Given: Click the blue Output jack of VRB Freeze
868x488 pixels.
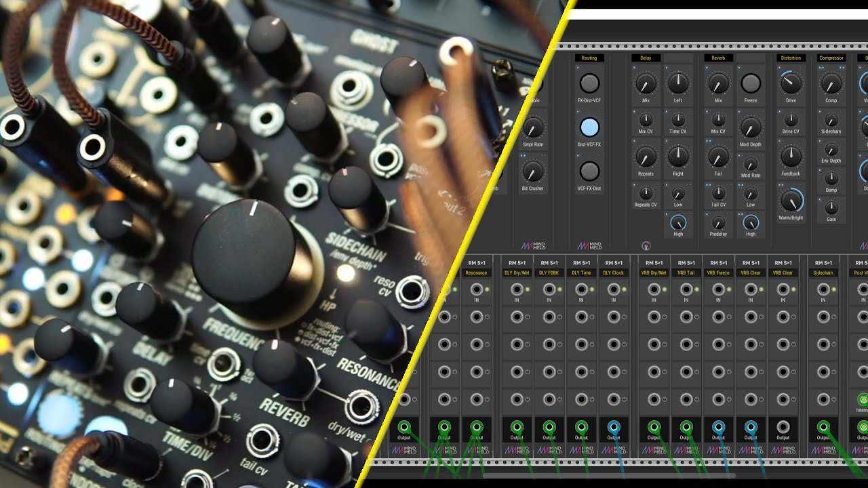Looking at the screenshot, I should click(719, 427).
